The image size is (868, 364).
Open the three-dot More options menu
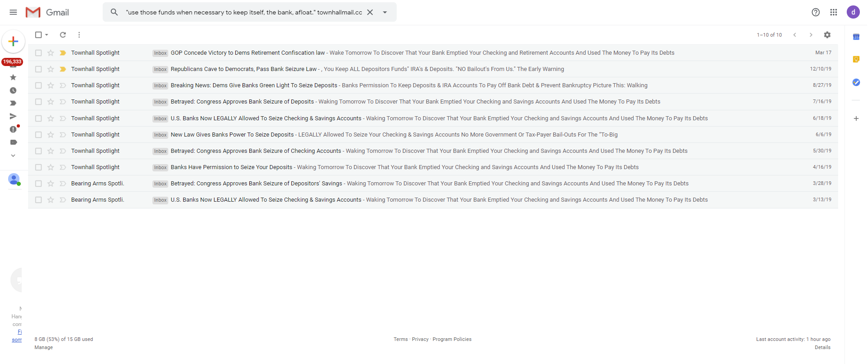tap(79, 35)
